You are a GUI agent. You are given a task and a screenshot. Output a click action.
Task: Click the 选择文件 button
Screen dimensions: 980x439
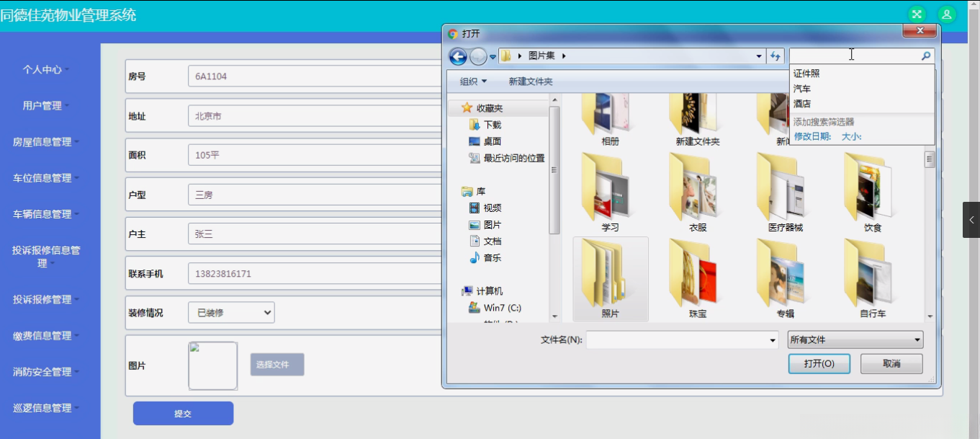pyautogui.click(x=277, y=364)
